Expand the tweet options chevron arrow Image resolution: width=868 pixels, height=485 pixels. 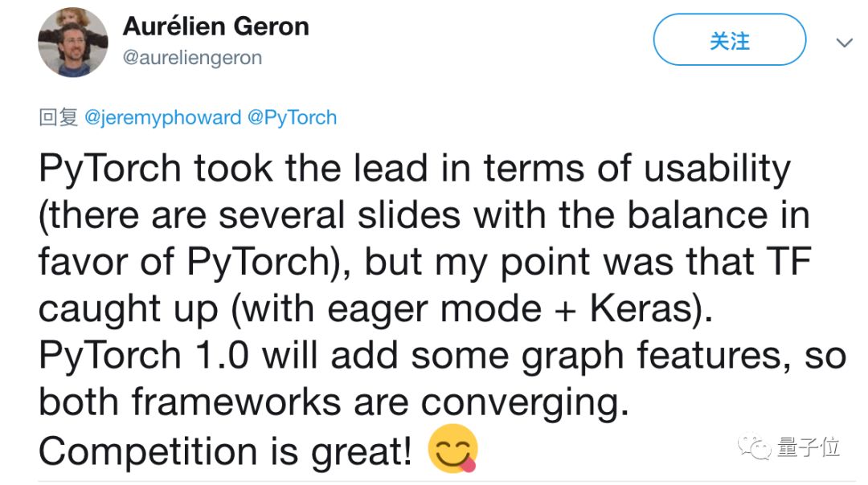coord(844,43)
